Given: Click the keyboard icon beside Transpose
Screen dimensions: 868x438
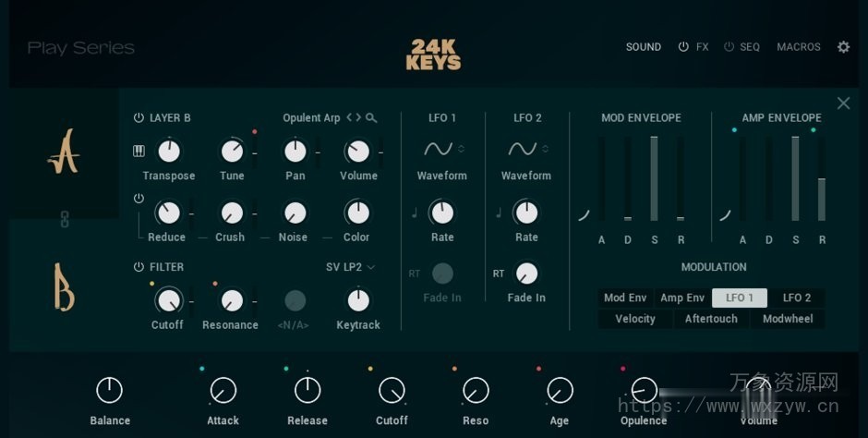Looking at the screenshot, I should [139, 152].
